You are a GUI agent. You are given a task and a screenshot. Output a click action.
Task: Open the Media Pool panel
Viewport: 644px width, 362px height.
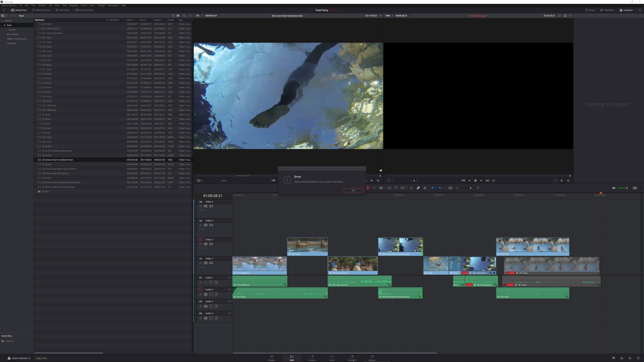point(19,10)
